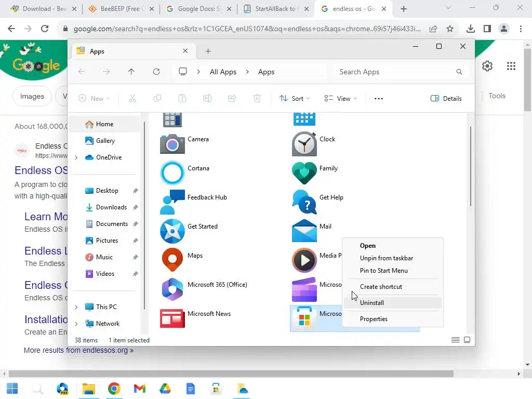Toggle the Details pane
Image resolution: width=532 pixels, height=399 pixels.
pyautogui.click(x=446, y=98)
